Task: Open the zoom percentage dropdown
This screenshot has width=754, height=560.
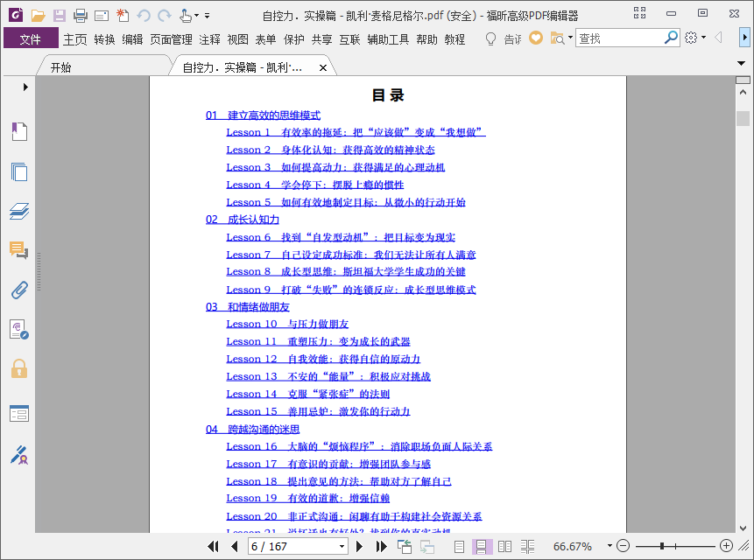Action: (610, 546)
